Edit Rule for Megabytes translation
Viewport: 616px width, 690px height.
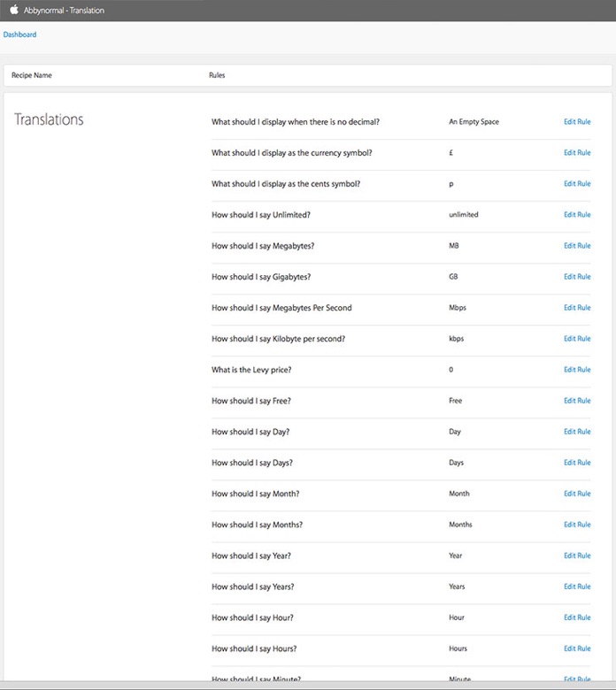(x=577, y=246)
